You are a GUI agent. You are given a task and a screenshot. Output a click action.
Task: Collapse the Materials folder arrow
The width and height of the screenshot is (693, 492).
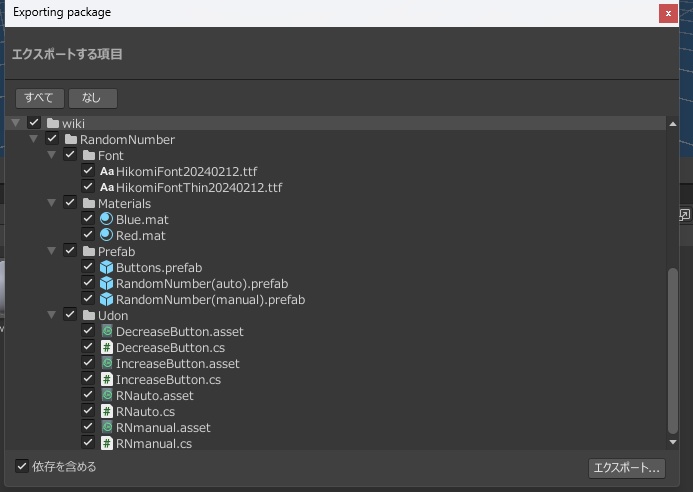click(x=52, y=203)
